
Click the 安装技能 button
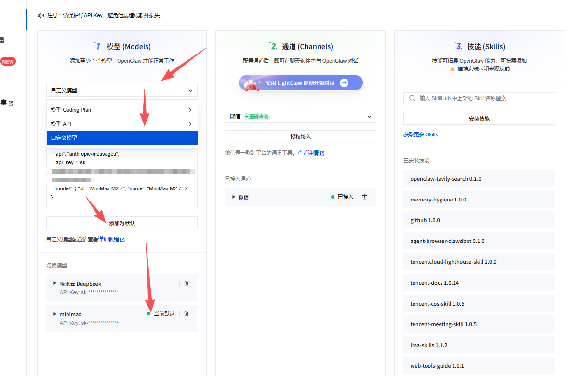coord(479,119)
